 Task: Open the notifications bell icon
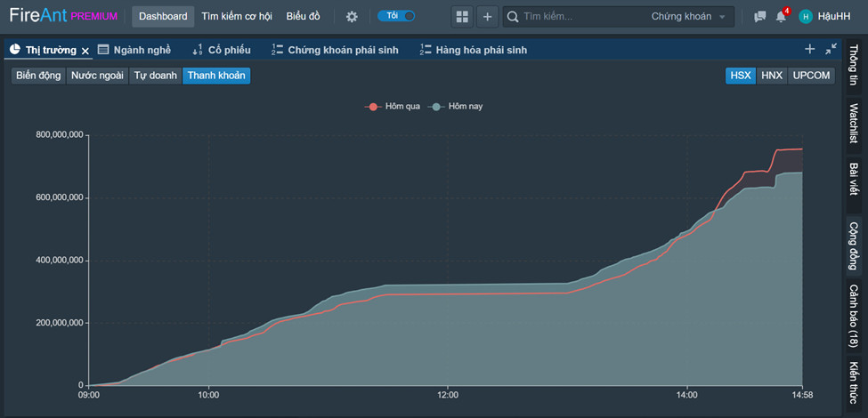(x=781, y=17)
